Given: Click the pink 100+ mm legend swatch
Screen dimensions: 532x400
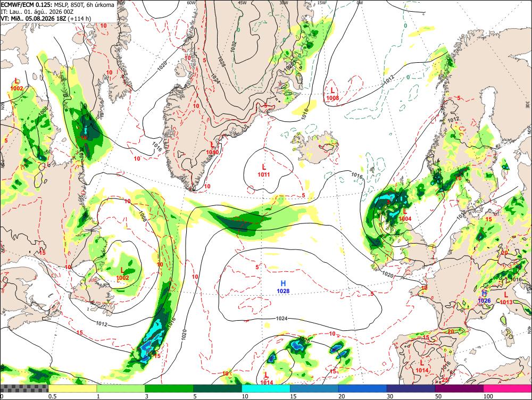Looking at the screenshot, I should 508,388.
